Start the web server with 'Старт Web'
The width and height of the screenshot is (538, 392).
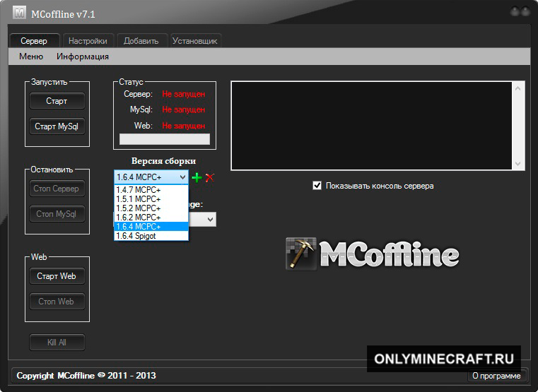[x=57, y=276]
